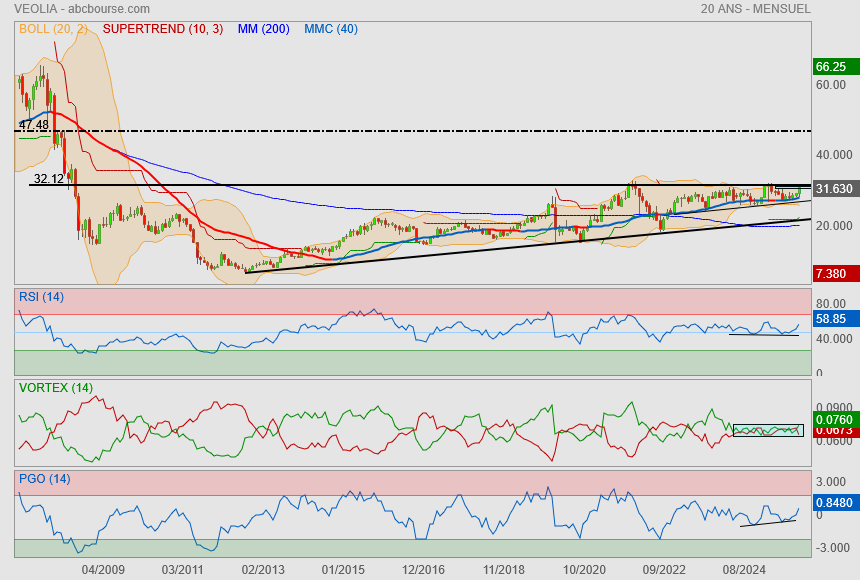Image resolution: width=860 pixels, height=580 pixels.
Task: Click the VEOLIA - abcbourse.com title
Action: 75,9
